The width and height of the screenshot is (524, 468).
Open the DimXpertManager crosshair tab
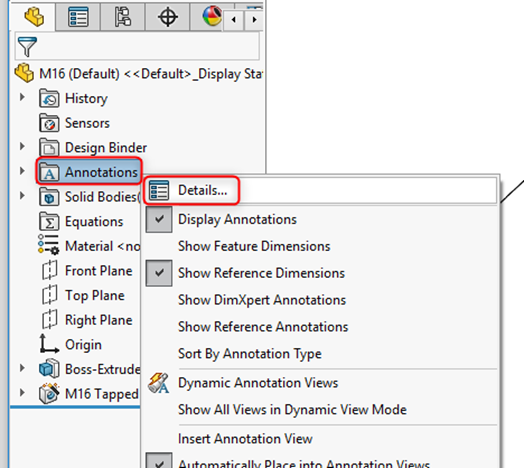point(167,16)
